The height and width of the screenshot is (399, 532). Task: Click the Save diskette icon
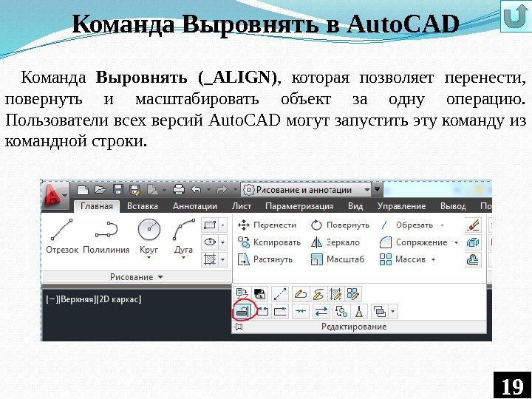click(x=118, y=189)
